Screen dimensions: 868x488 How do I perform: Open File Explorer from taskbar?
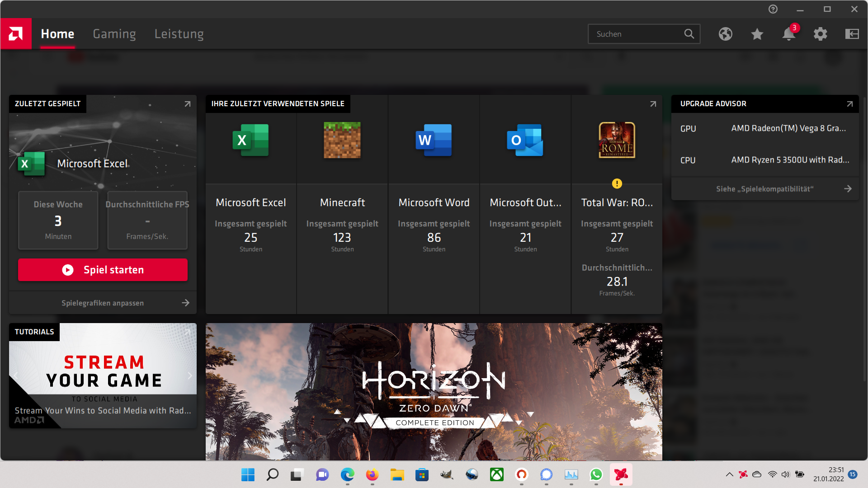(x=397, y=474)
